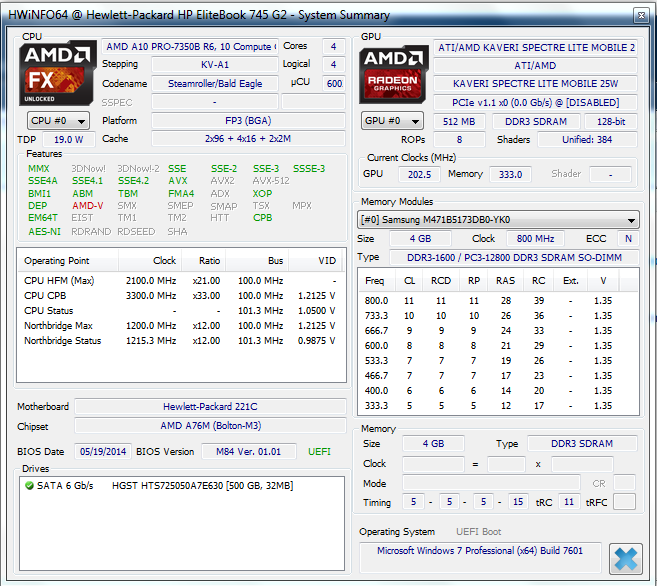
Task: Click the BIOS Date 05/19/2014 field
Action: click(x=103, y=451)
